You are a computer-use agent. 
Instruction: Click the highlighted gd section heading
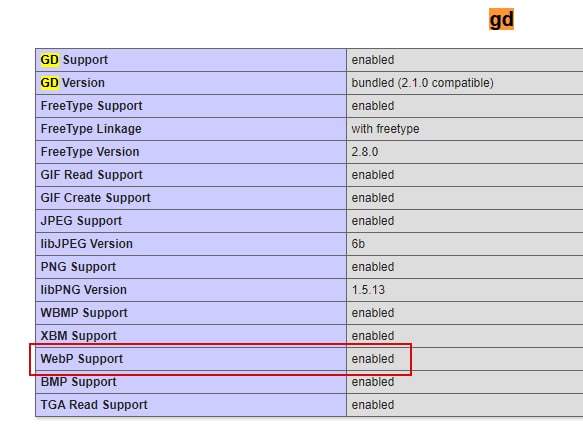(501, 19)
